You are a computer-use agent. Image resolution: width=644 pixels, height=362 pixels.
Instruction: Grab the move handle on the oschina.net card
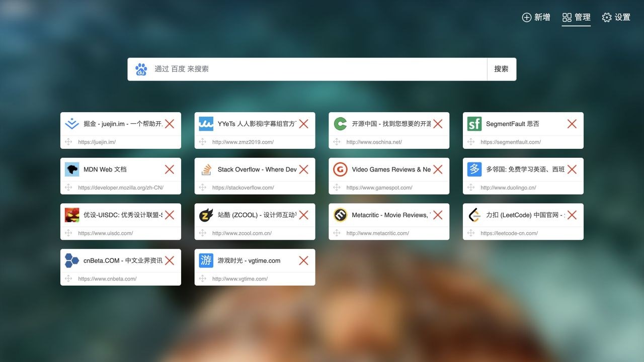[337, 142]
